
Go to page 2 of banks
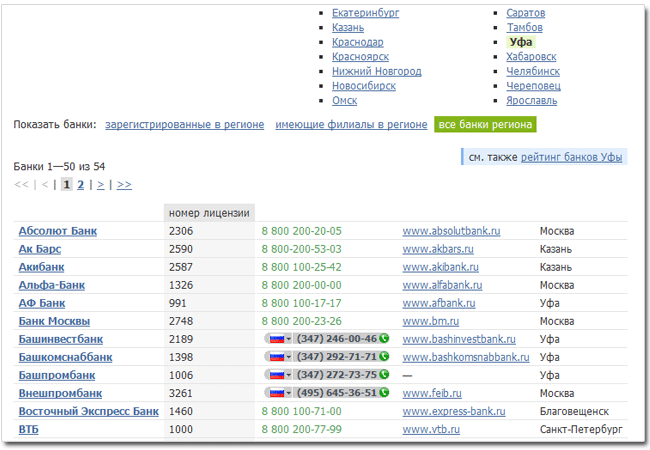coord(80,184)
